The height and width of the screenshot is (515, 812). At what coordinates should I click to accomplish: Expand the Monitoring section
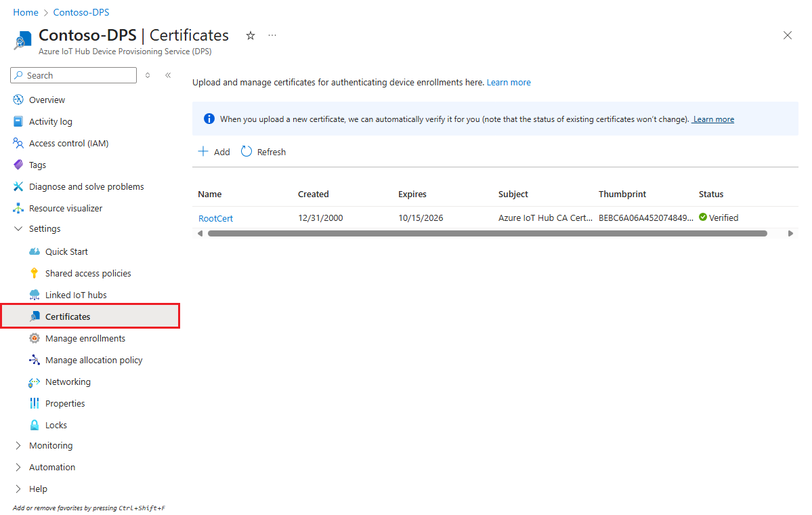click(18, 445)
